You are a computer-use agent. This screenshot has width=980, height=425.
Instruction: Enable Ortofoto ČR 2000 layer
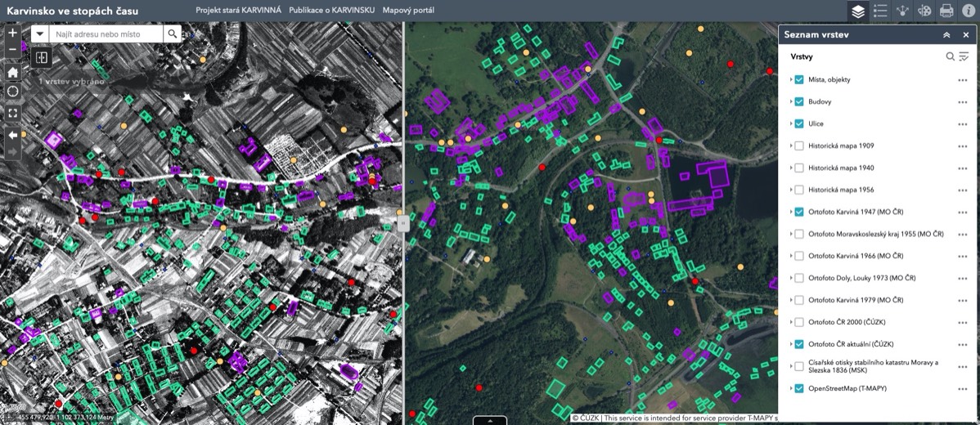pyautogui.click(x=798, y=322)
